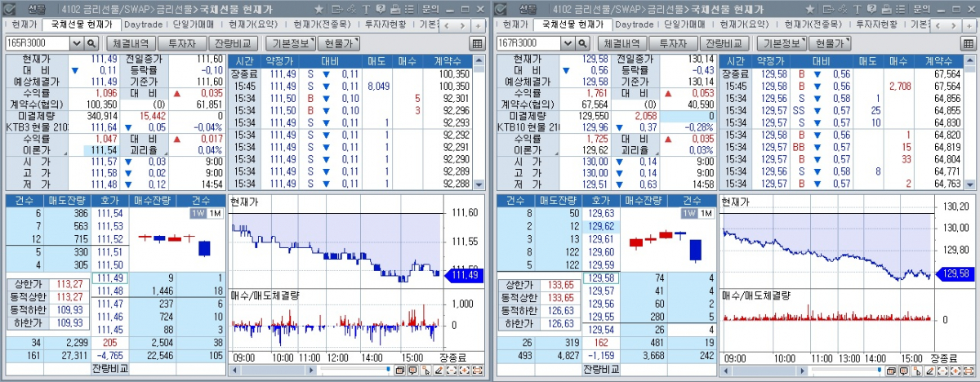Select 1W toggle in left order book
Image resolution: width=980 pixels, height=382 pixels.
(x=197, y=213)
